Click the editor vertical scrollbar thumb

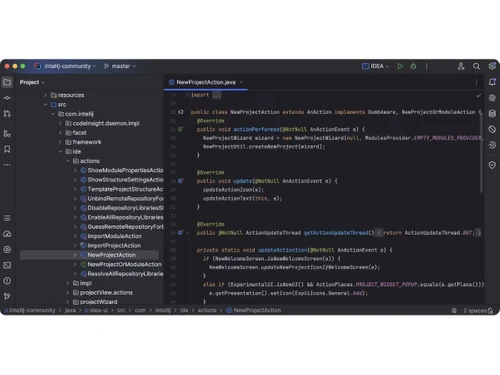(481, 151)
